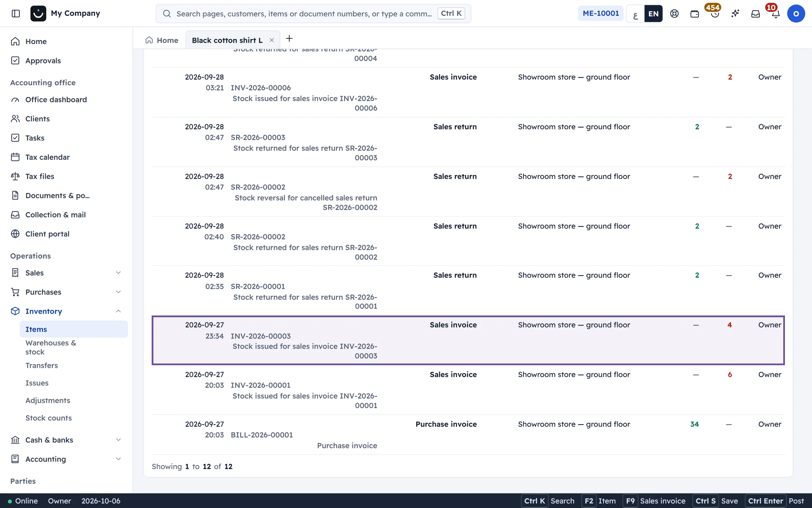
Task: Collapse the Inventory menu section
Action: coord(66,311)
